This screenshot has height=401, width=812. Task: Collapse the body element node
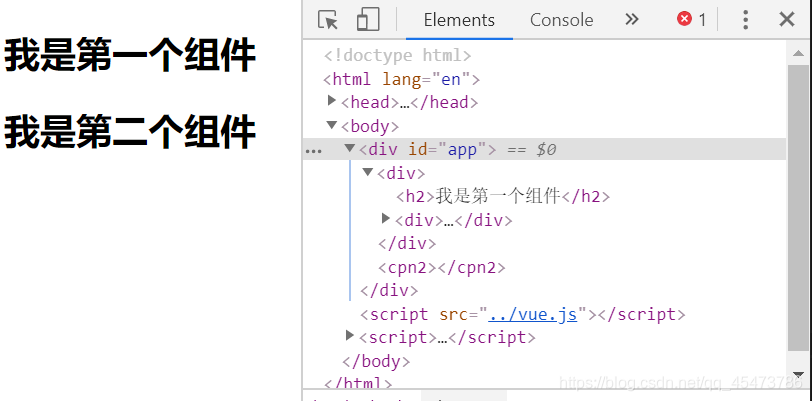pyautogui.click(x=332, y=125)
